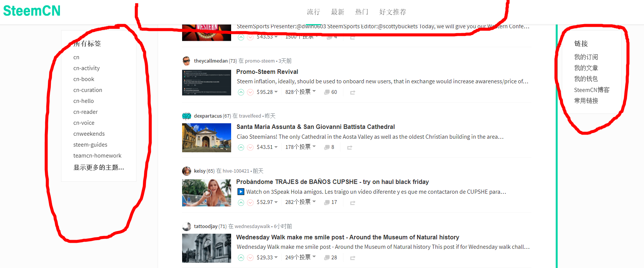Resteem the Promo-Steem Revival post
Screen dimensions: 644x268
353,92
